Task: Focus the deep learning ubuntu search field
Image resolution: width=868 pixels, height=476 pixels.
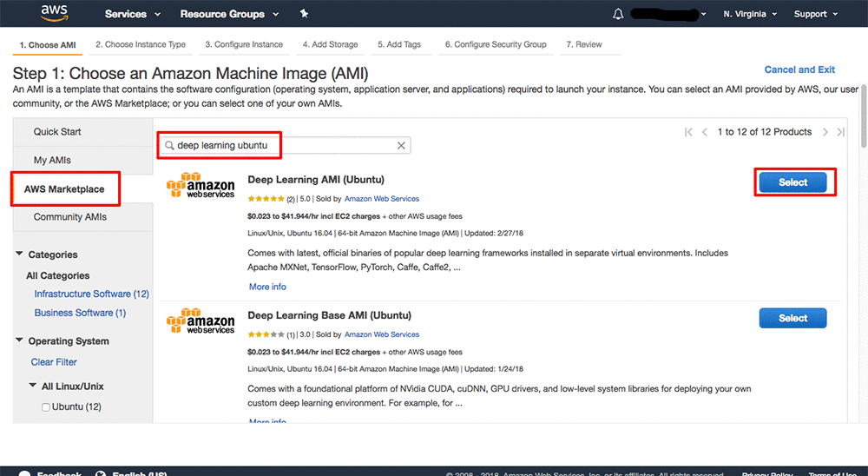Action: click(x=285, y=145)
